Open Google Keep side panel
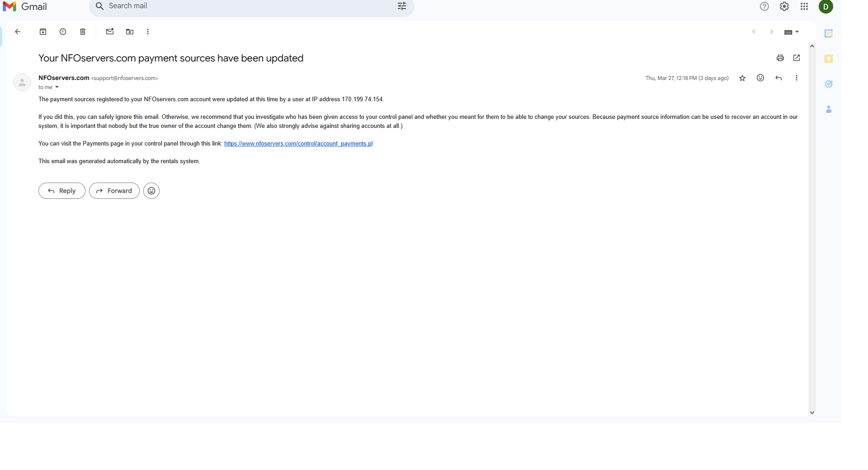This screenshot has height=470, width=868. pos(829,59)
